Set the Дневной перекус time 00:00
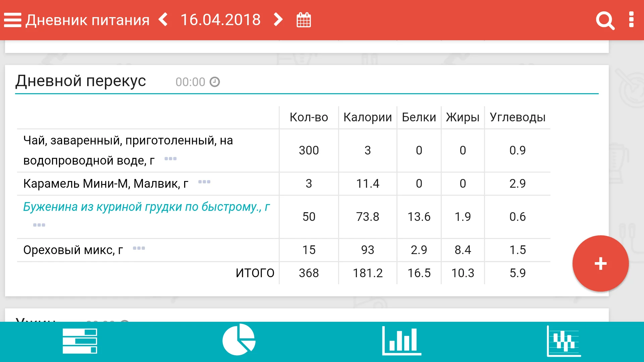 click(197, 82)
